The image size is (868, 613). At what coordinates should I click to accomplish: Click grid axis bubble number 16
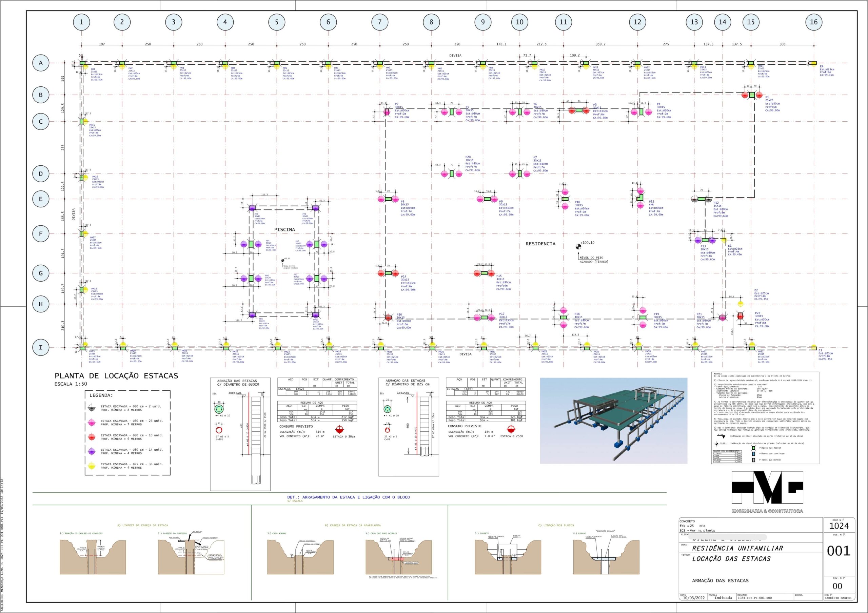pyautogui.click(x=813, y=22)
